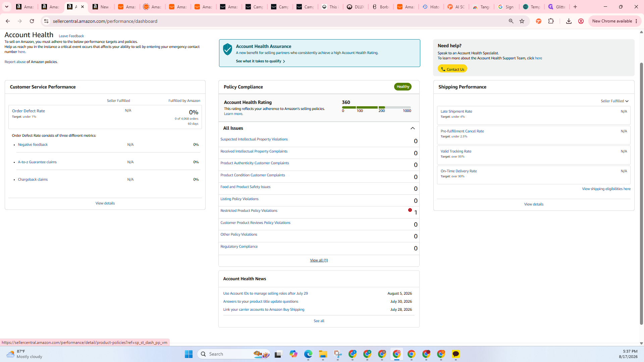Open the Leave Feedback link

(x=71, y=36)
